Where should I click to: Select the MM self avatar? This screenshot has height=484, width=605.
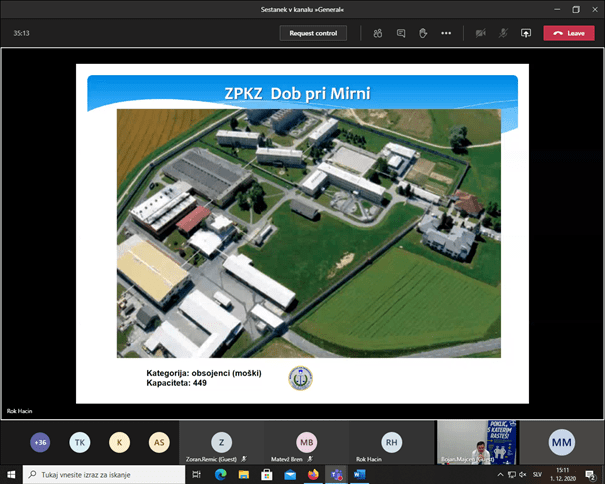tap(561, 442)
